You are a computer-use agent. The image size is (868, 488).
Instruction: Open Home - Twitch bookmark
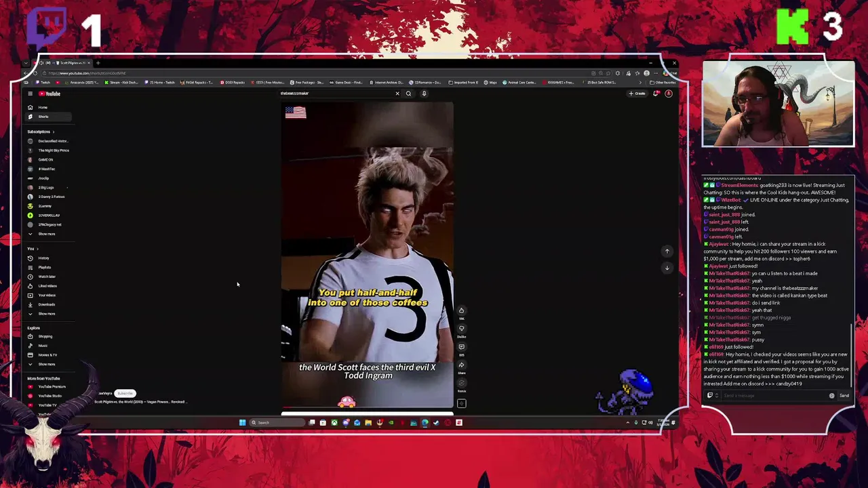(160, 83)
